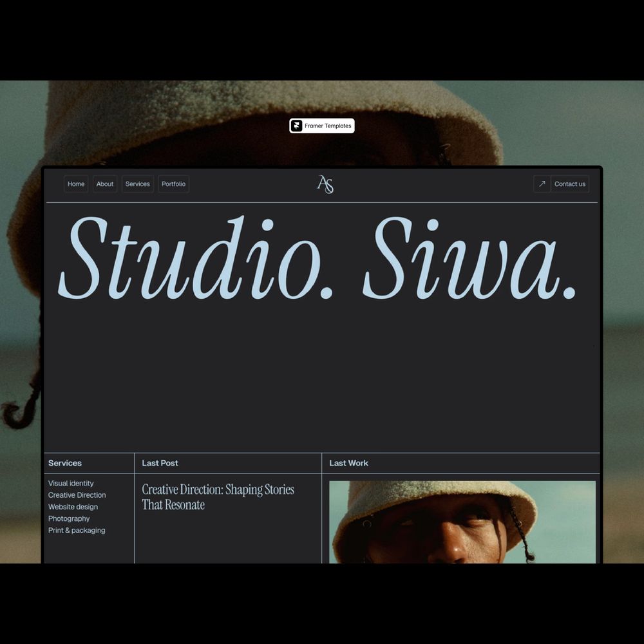Image resolution: width=644 pixels, height=644 pixels.
Task: Open the Last Work photo thumbnail
Action: click(462, 522)
